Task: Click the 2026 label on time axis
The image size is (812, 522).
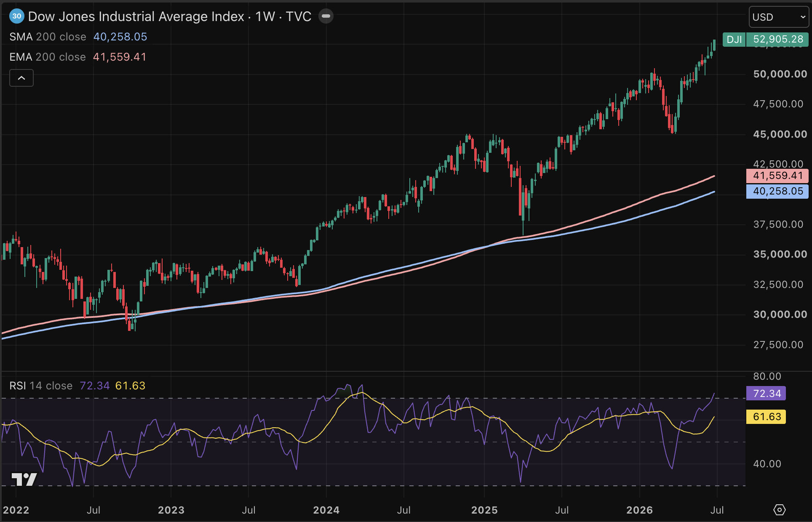Action: coord(639,510)
